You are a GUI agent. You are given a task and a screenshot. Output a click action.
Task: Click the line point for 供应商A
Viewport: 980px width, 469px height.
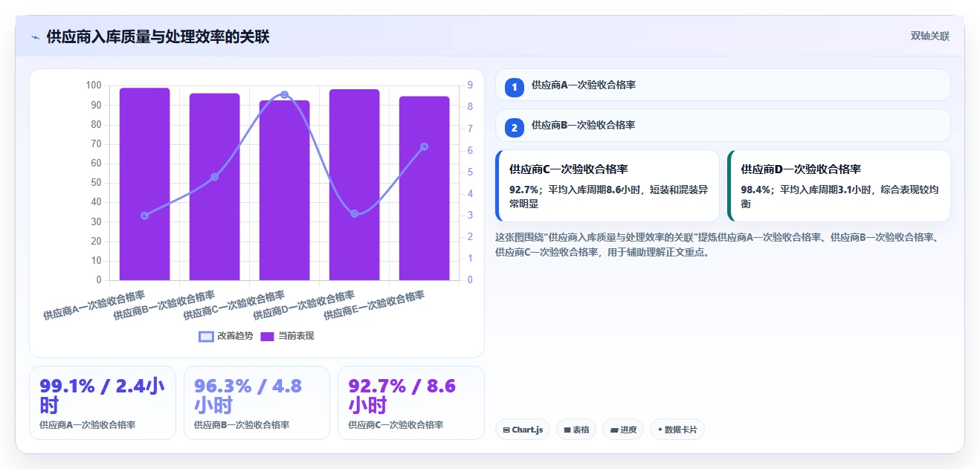(x=145, y=216)
